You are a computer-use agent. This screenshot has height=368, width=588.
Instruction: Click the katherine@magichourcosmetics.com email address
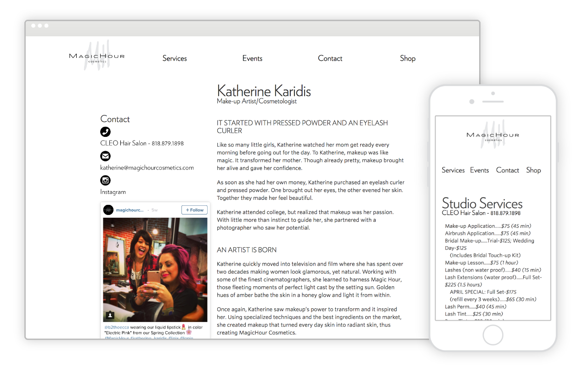click(x=147, y=168)
